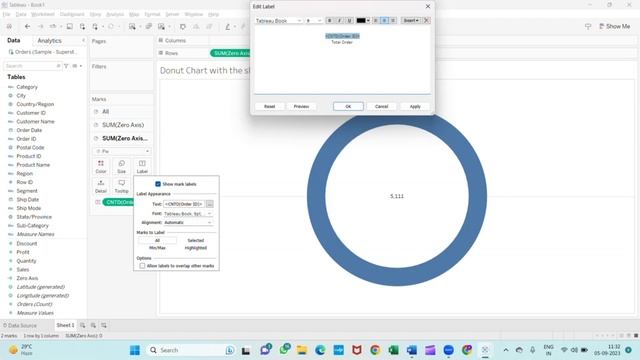Align label text right in Edit Label

tap(393, 20)
